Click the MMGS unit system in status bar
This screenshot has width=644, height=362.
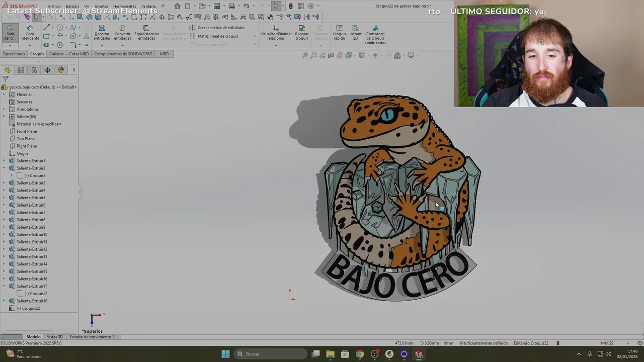(x=607, y=343)
